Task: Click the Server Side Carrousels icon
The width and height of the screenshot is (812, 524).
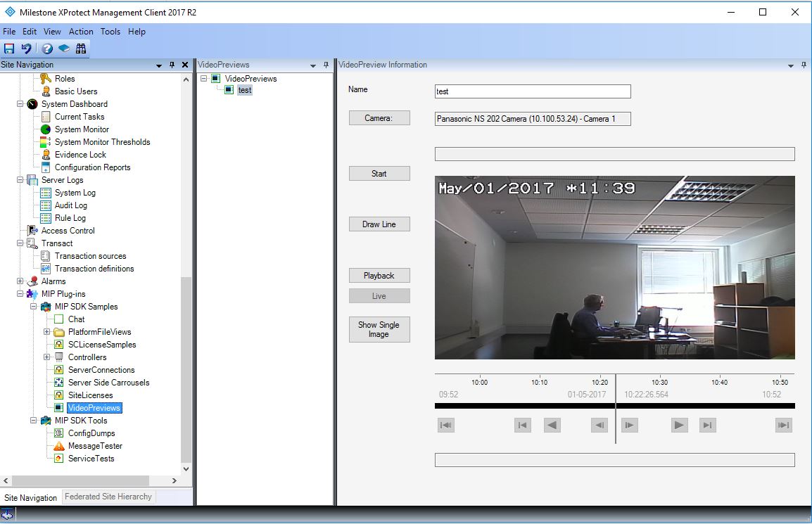Action: 59,383
